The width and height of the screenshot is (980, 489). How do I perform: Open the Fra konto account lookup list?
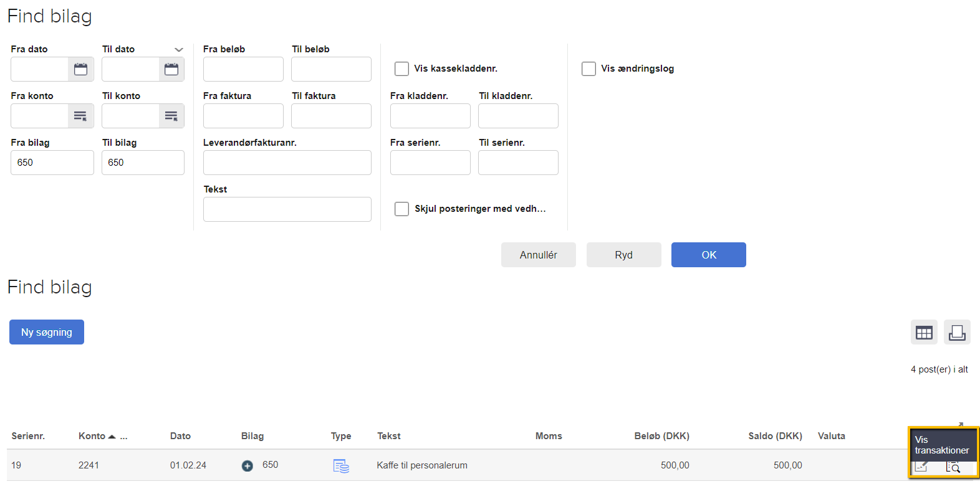[80, 116]
